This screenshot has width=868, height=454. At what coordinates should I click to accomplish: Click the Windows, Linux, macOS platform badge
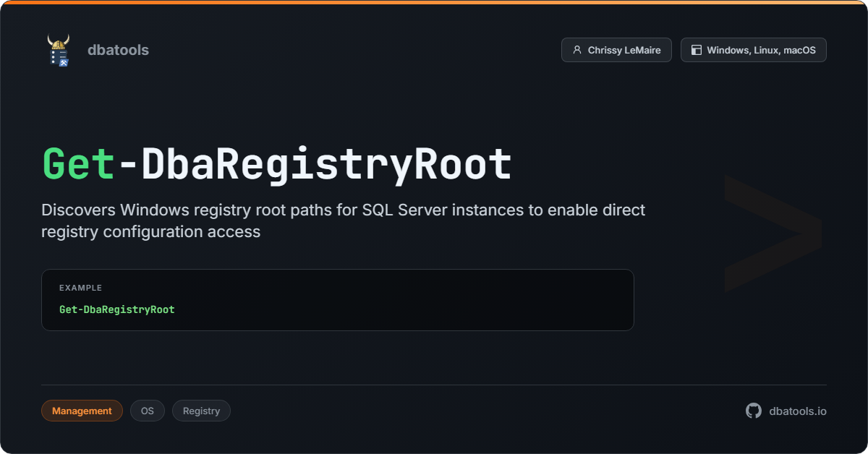[x=754, y=50]
